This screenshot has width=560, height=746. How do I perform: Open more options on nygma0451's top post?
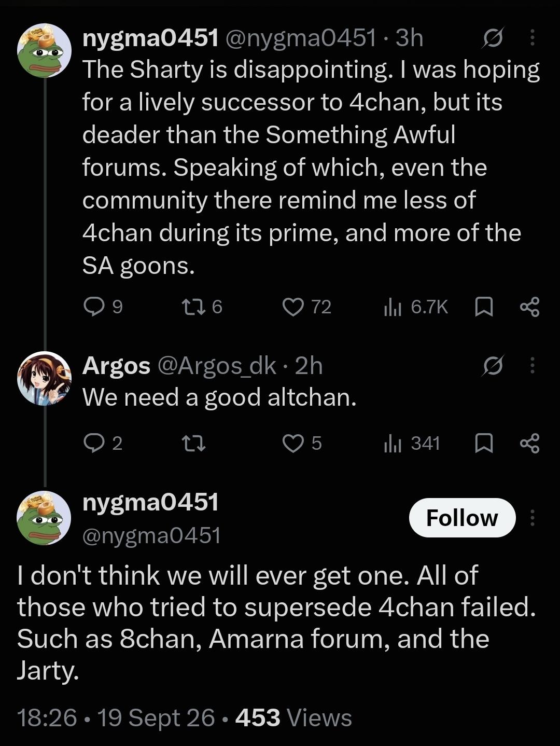532,38
